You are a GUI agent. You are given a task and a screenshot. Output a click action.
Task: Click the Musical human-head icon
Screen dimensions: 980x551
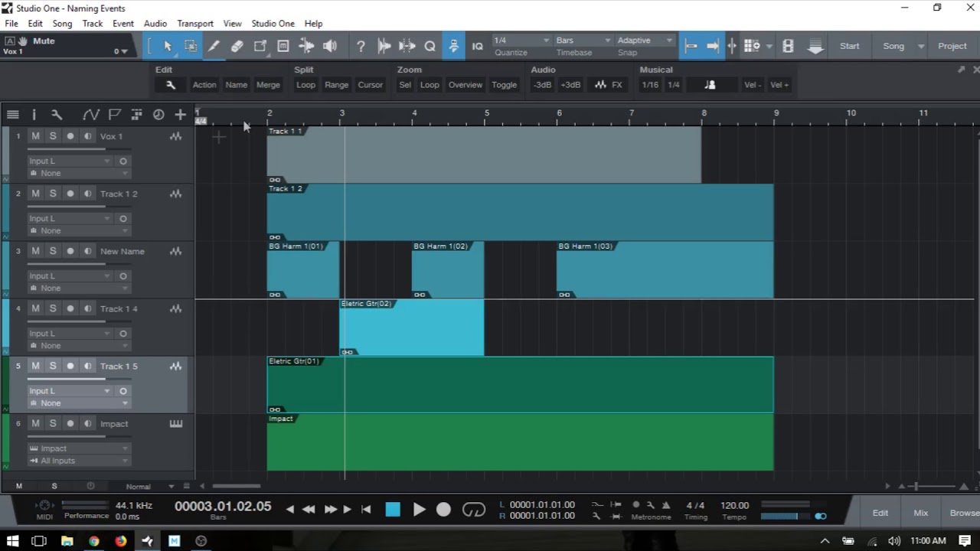coord(710,85)
